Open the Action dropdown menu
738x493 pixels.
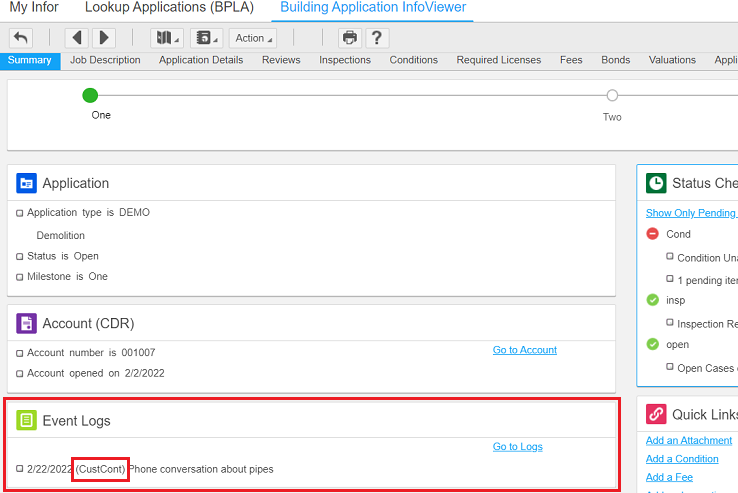pos(252,38)
